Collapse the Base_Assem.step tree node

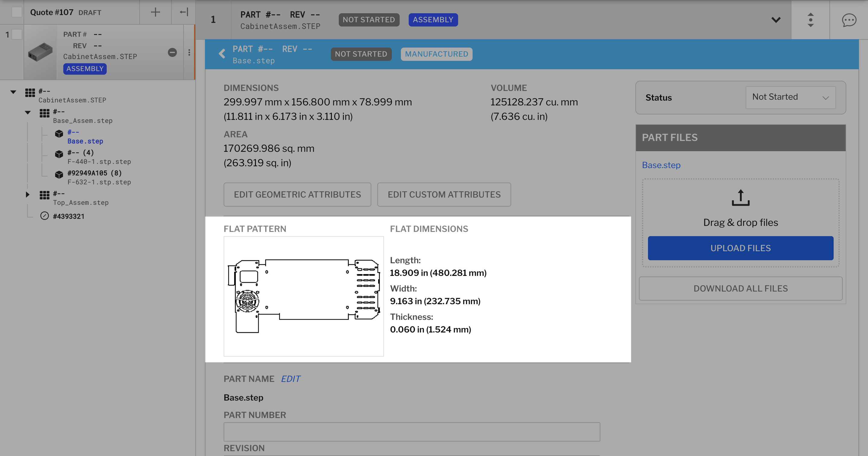(28, 112)
